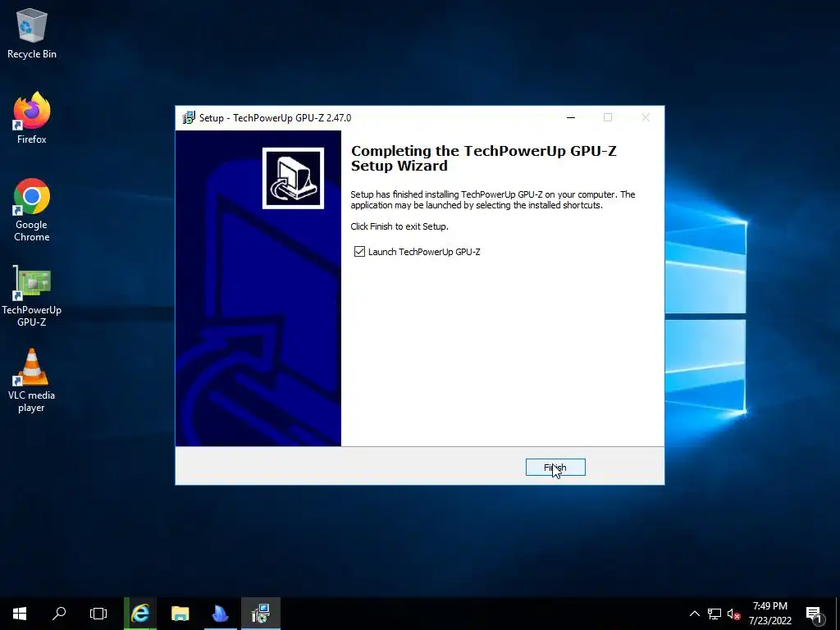Open Task View from taskbar
Viewport: 840px width, 630px height.
coord(98,614)
